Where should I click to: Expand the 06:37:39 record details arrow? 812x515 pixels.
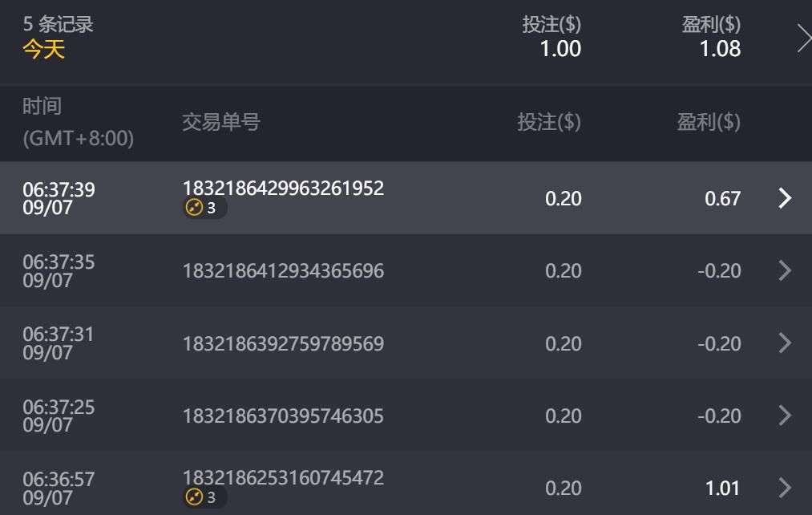(x=785, y=198)
